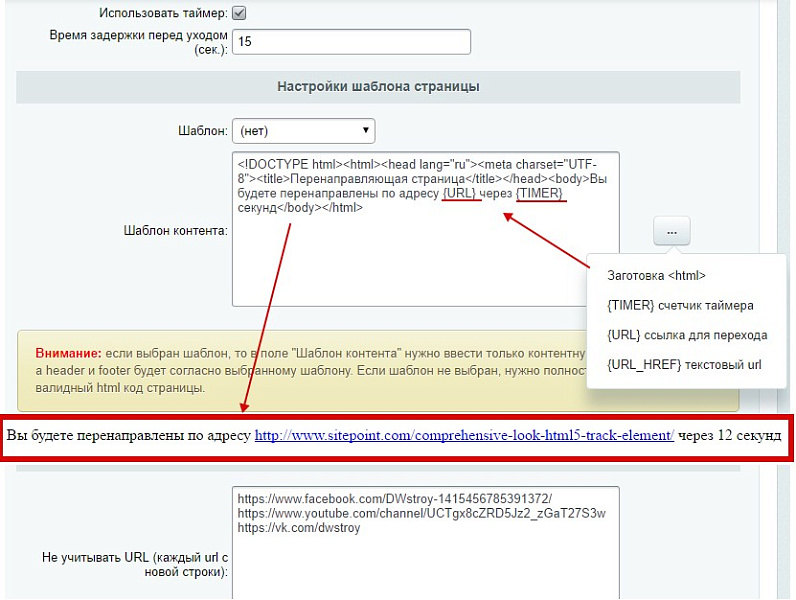Image resolution: width=796 pixels, height=600 pixels.
Task: Click the 'Настройки шаблона страницы' section heading
Action: point(378,86)
